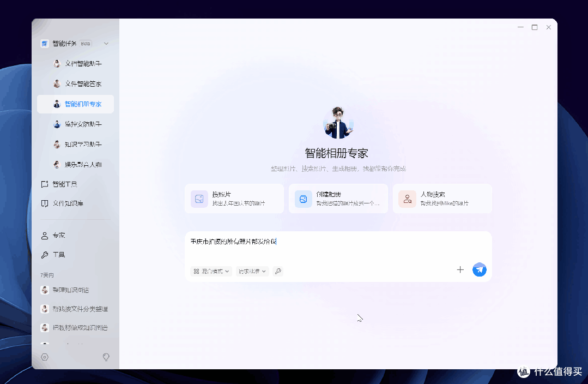
Task: Open the 知识学习助手 assistant
Action: [75, 144]
